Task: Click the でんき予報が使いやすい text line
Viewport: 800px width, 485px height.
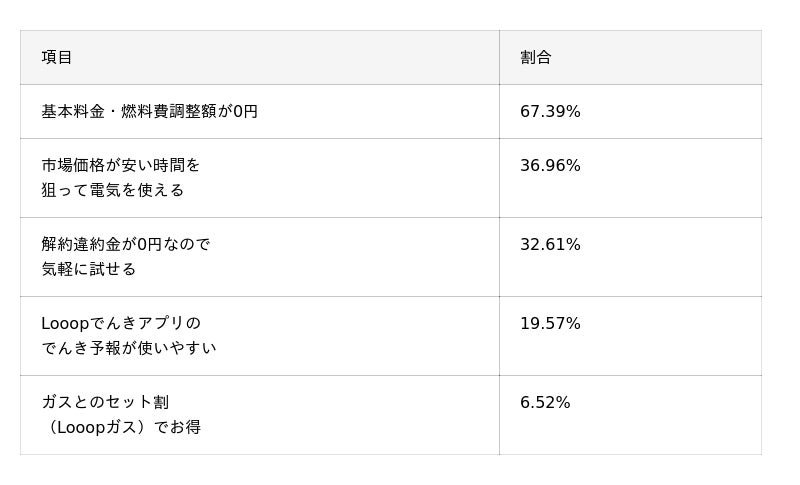Action: pyautogui.click(x=128, y=348)
